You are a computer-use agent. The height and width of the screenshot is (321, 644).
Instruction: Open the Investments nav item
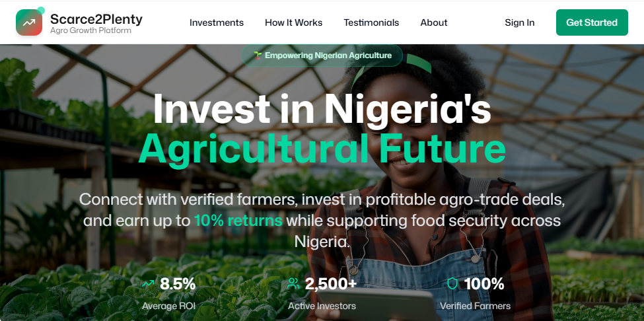pos(217,22)
